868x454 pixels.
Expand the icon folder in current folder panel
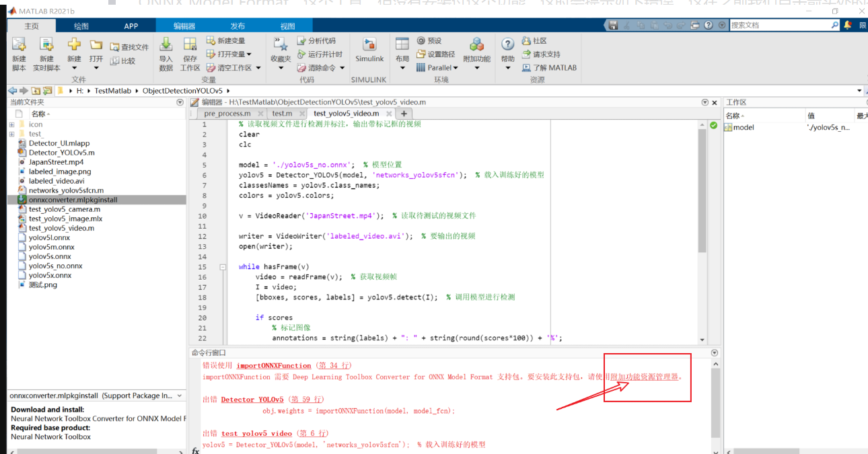point(11,124)
